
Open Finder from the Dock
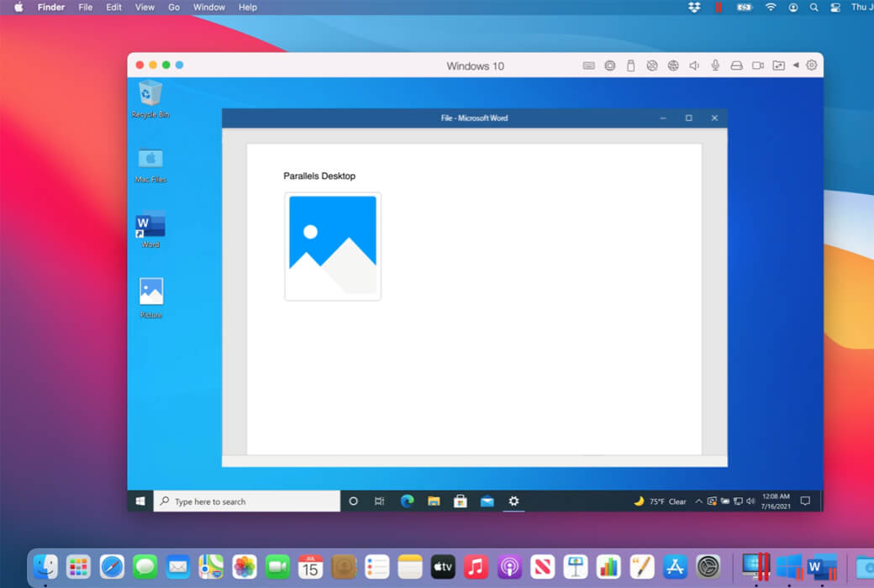[x=45, y=567]
